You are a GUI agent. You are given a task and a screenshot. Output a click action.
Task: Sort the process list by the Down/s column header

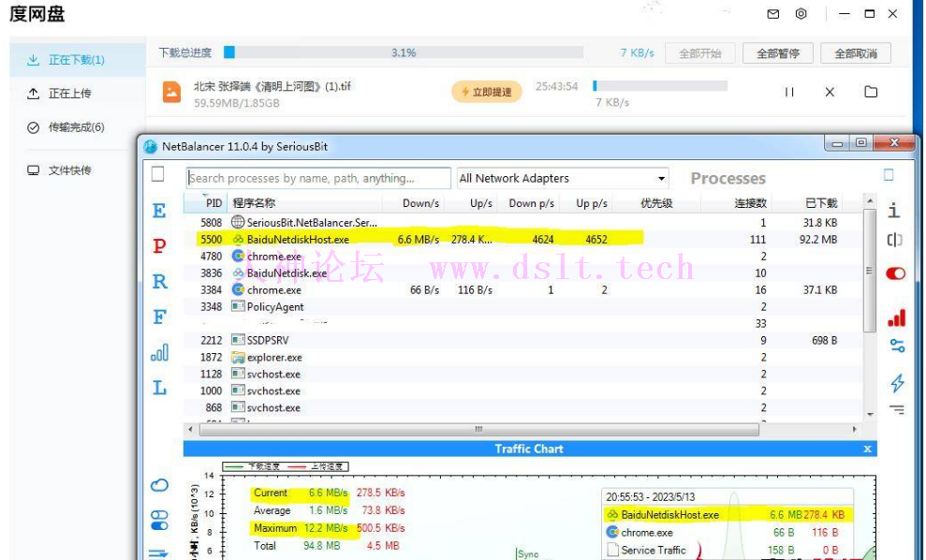click(414, 203)
